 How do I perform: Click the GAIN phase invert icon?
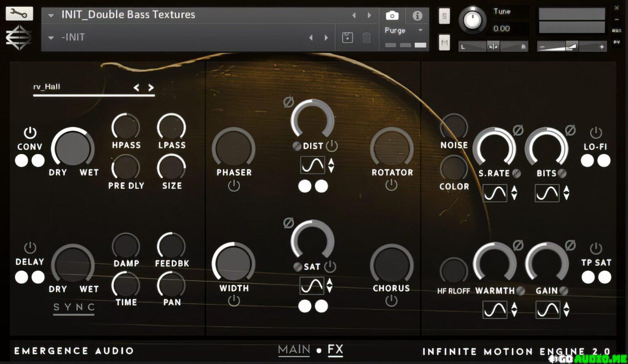[x=570, y=245]
